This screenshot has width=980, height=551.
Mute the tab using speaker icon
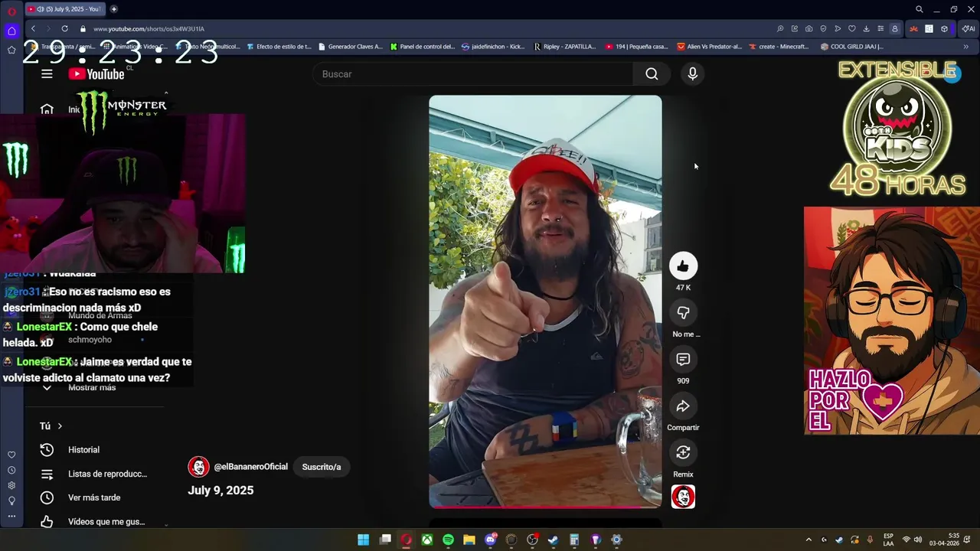(40, 9)
